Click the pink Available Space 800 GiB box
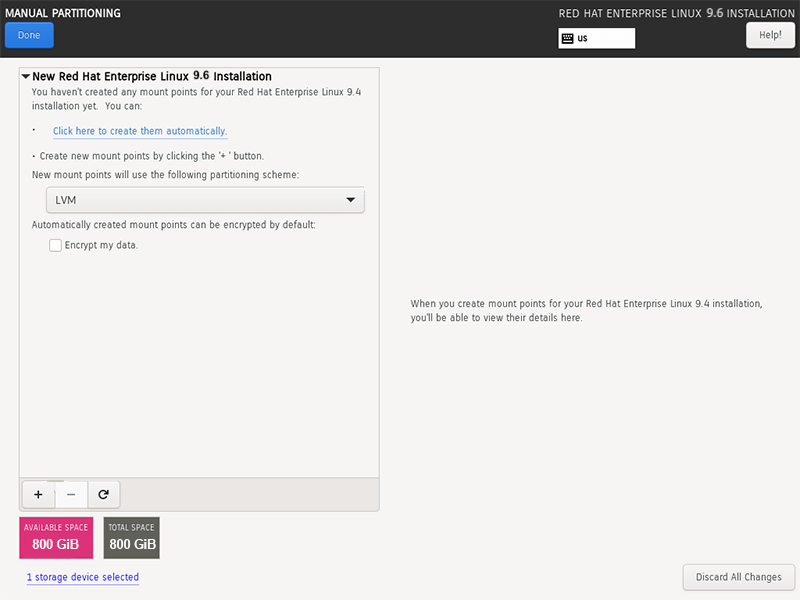The image size is (800, 600). tap(56, 538)
